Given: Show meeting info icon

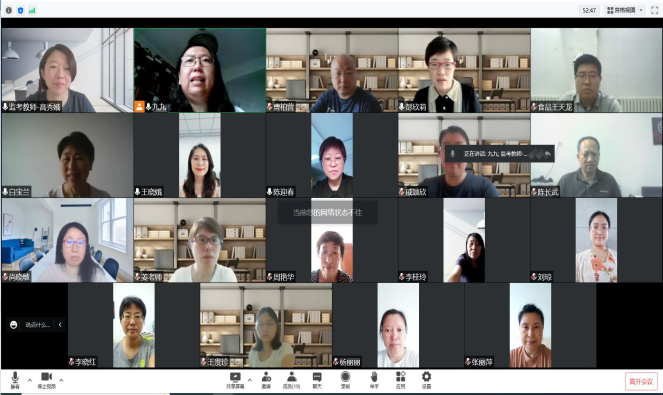Looking at the screenshot, I should 8,10.
